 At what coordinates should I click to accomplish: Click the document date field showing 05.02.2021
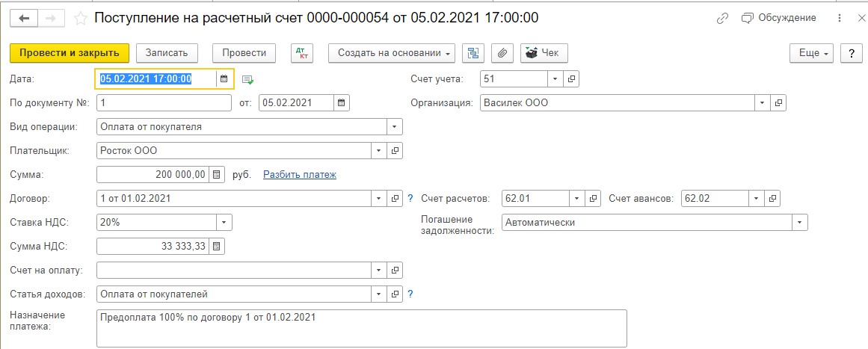click(297, 103)
